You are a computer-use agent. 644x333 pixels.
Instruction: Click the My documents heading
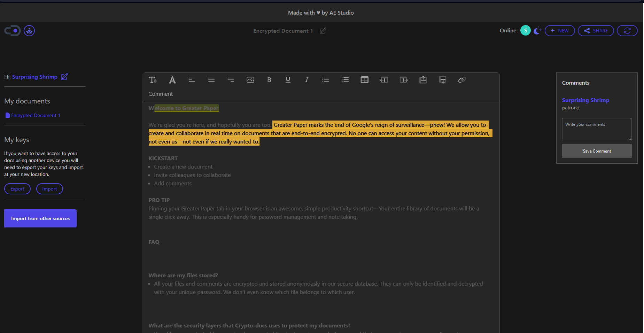click(27, 101)
